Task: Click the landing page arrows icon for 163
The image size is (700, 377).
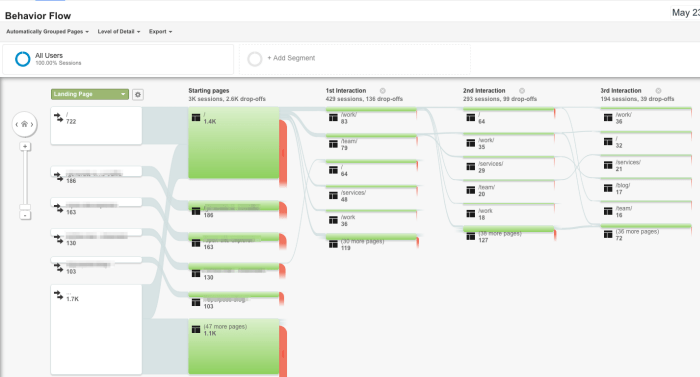Action: 58,208
